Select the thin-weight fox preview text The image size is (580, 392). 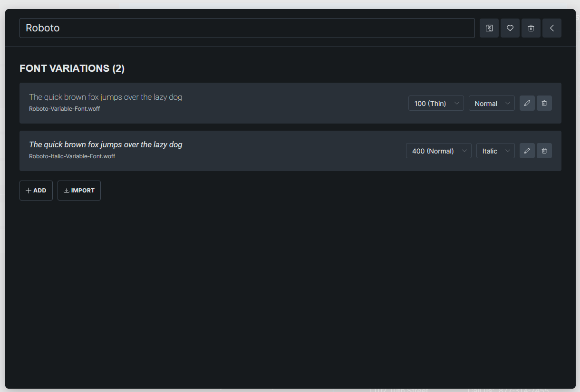[x=106, y=97]
